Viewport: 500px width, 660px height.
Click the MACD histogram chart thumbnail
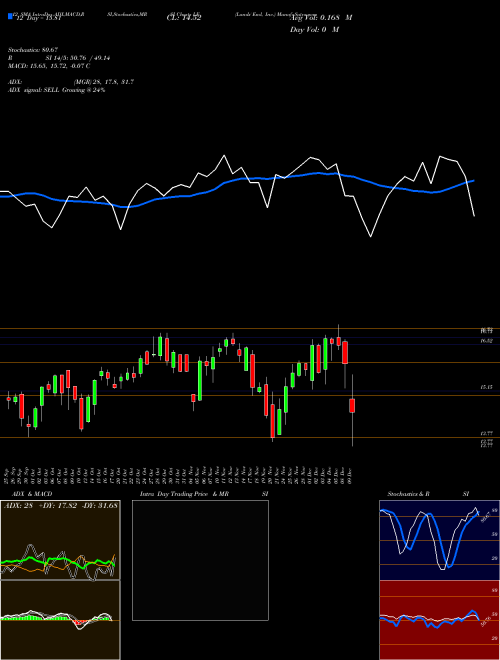(60, 620)
